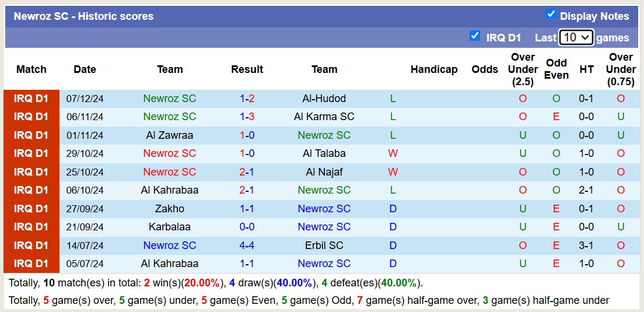Open the Karbalaa team link
Image resolution: width=644 pixels, height=312 pixels.
point(170,227)
